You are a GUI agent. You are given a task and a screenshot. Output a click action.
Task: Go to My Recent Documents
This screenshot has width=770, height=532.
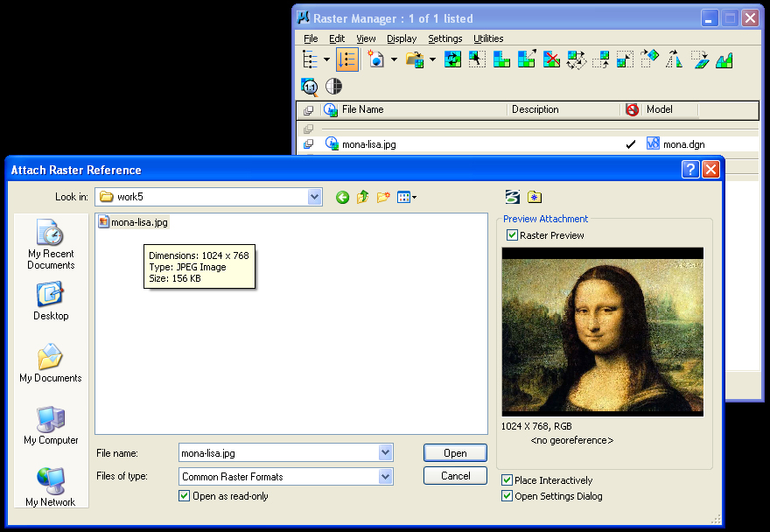pyautogui.click(x=51, y=244)
